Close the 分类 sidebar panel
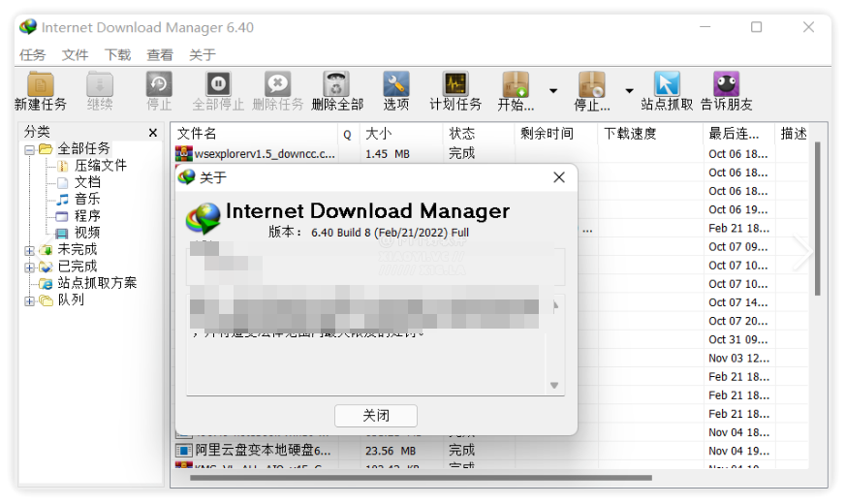The height and width of the screenshot is (504, 846). [x=153, y=133]
